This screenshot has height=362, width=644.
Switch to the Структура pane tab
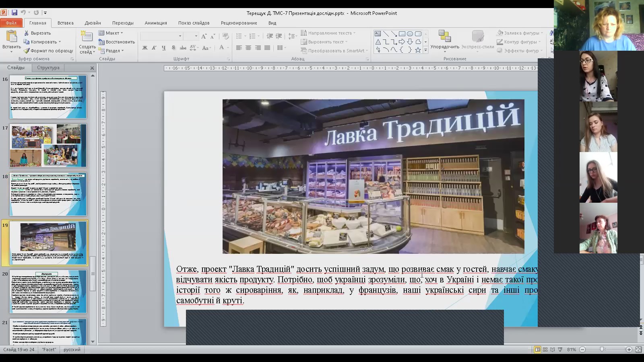[x=48, y=68]
